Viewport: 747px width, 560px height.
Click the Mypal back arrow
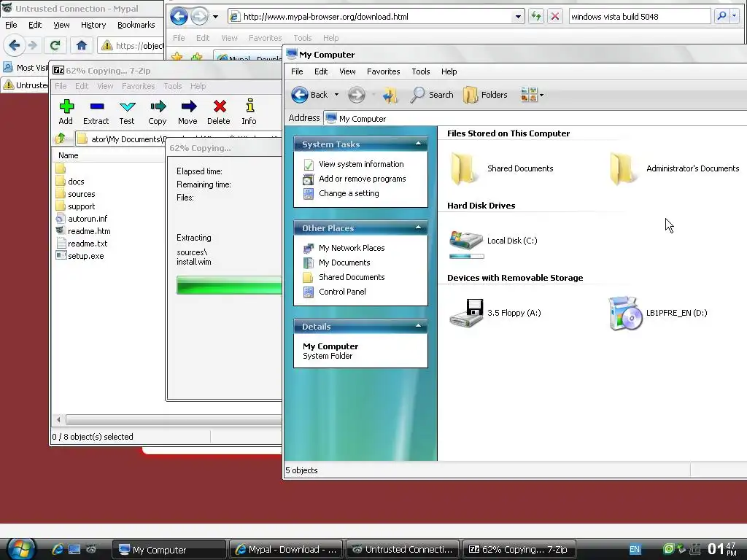pos(15,45)
